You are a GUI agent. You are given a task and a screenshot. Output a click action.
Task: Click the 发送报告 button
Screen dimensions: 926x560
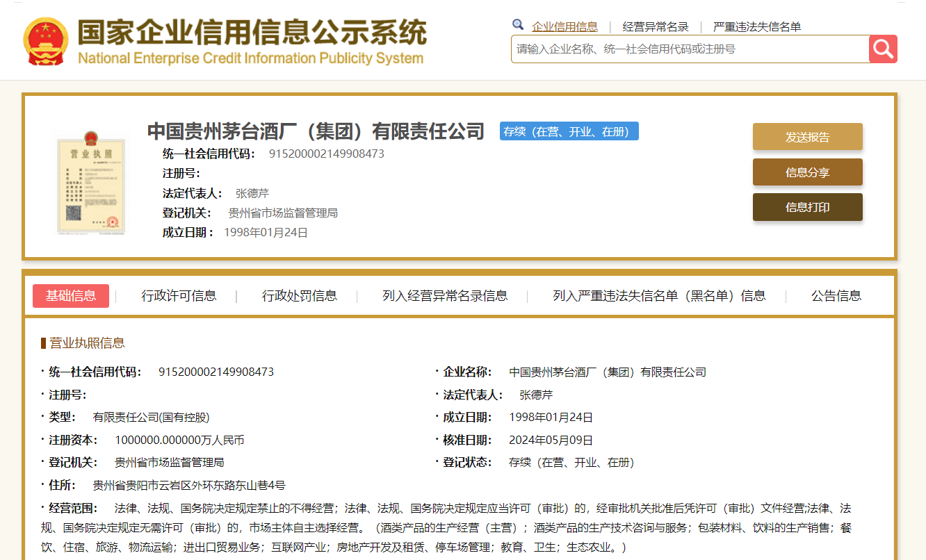[x=808, y=137]
